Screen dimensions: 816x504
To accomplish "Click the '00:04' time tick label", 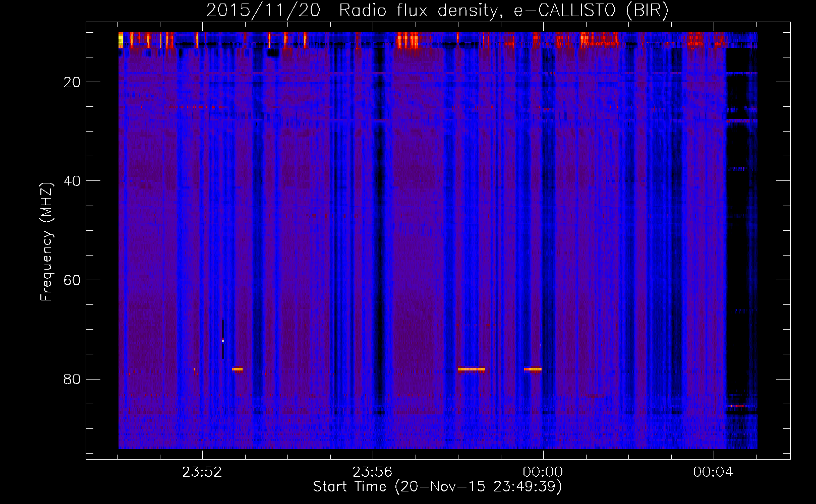I will click(713, 472).
